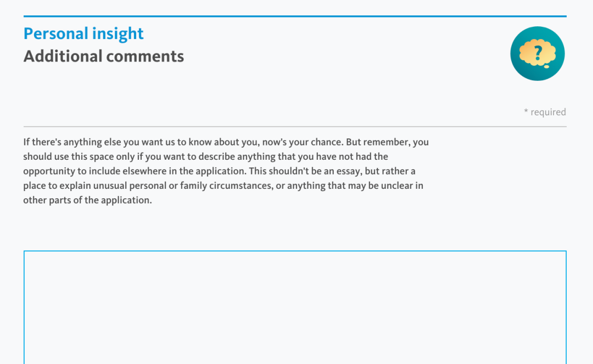Click the line starting "place to explain unusual"
The height and width of the screenshot is (364, 593).
pyautogui.click(x=223, y=186)
